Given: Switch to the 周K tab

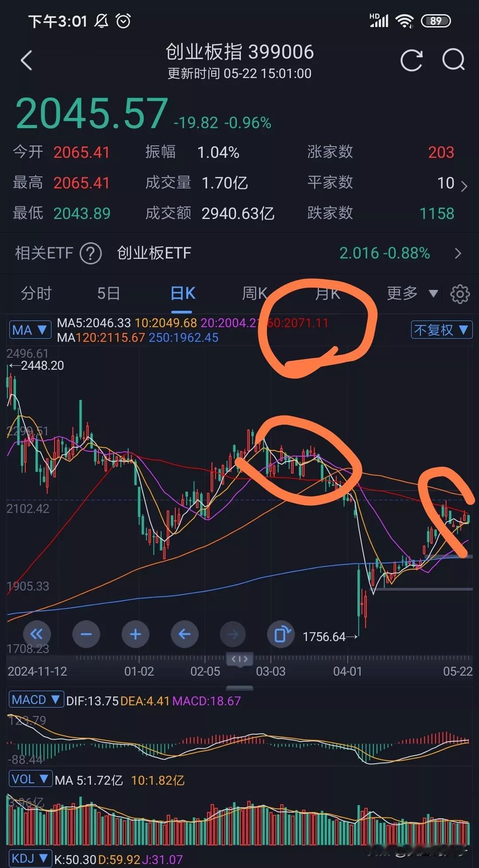Looking at the screenshot, I should tap(255, 293).
